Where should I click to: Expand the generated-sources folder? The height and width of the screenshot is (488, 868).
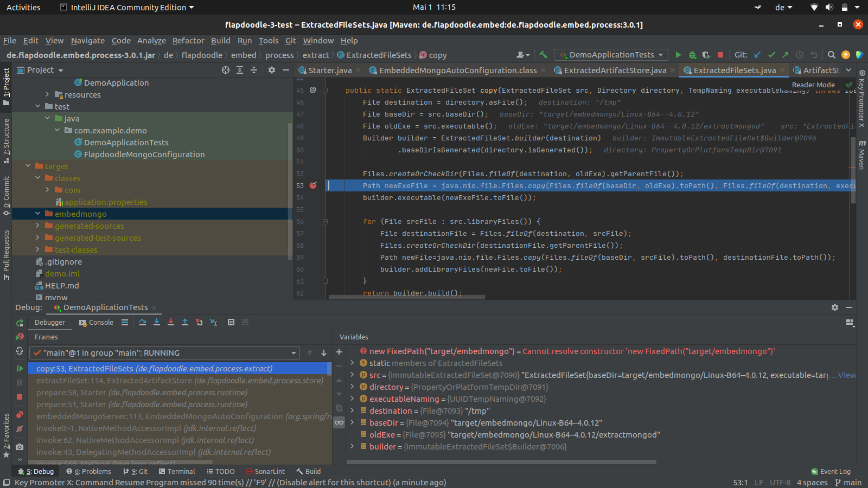(37, 226)
